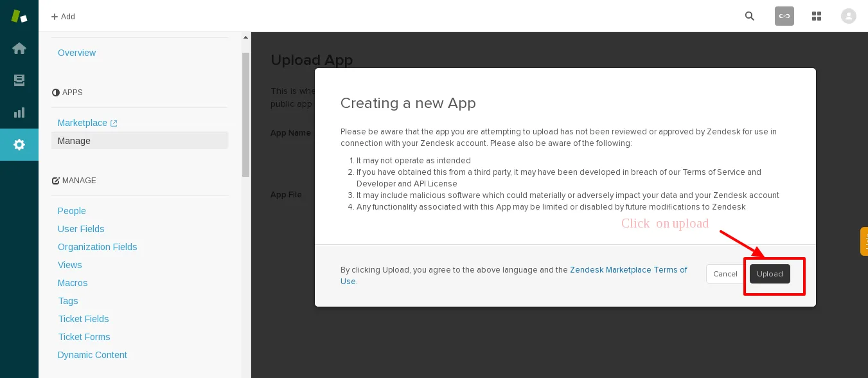The width and height of the screenshot is (868, 378).
Task: Click the Upload button in dialog
Action: coord(770,274)
